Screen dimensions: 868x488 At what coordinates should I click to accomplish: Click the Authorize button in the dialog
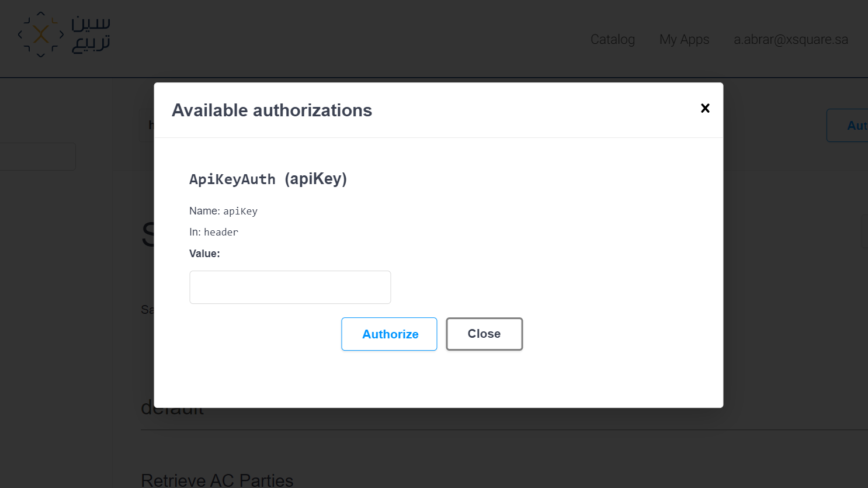click(x=389, y=334)
